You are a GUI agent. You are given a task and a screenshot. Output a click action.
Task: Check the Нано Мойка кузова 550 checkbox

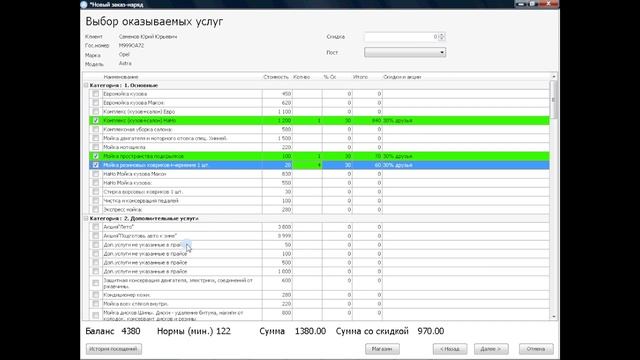pos(96,183)
